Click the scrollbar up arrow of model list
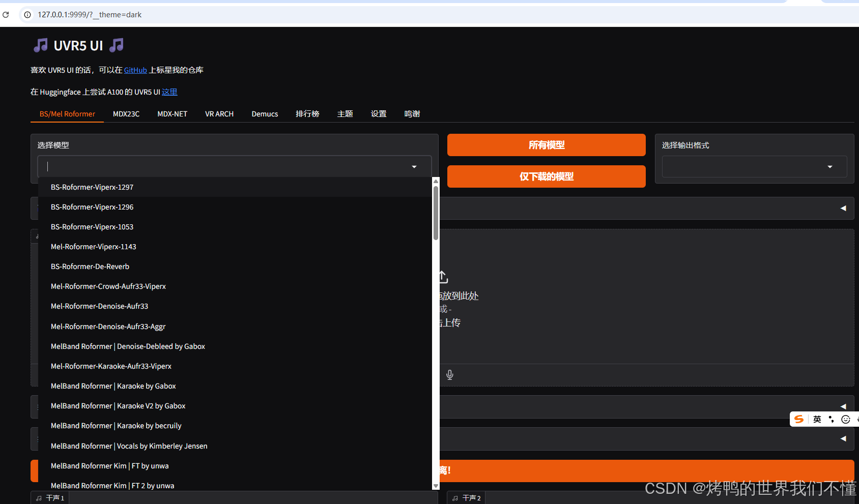Image resolution: width=859 pixels, height=504 pixels. (436, 181)
